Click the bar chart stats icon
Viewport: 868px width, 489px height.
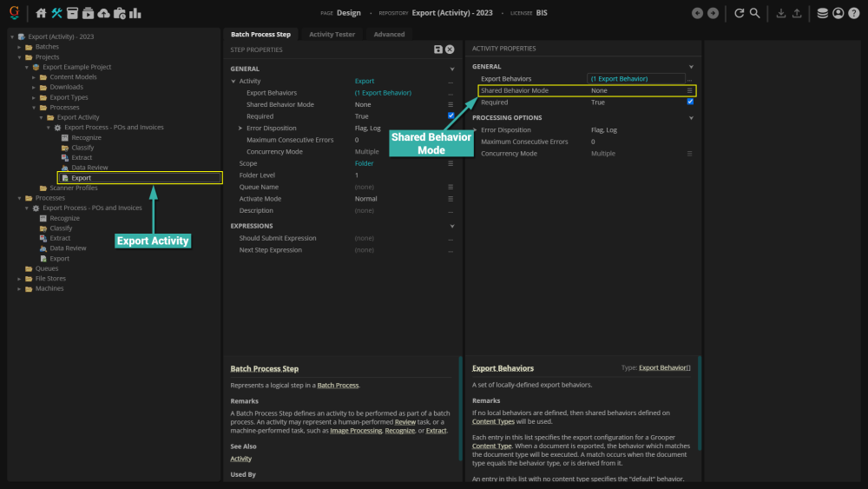pyautogui.click(x=135, y=13)
